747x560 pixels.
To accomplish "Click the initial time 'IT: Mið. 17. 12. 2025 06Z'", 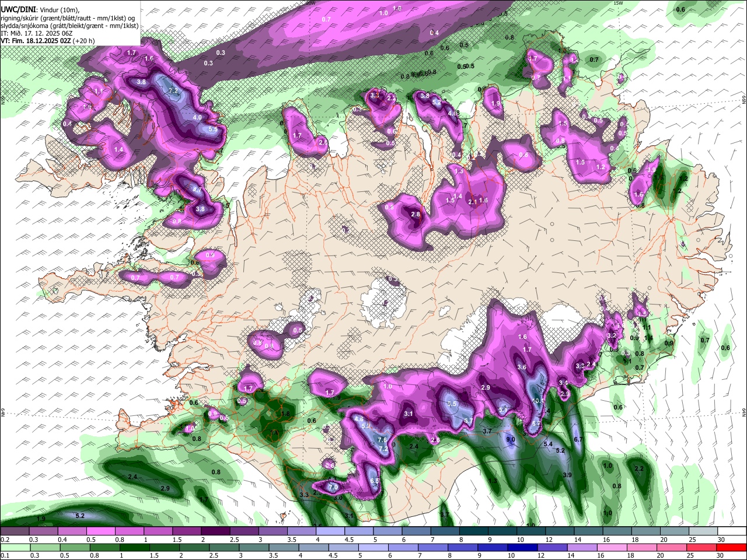I will (x=37, y=33).
